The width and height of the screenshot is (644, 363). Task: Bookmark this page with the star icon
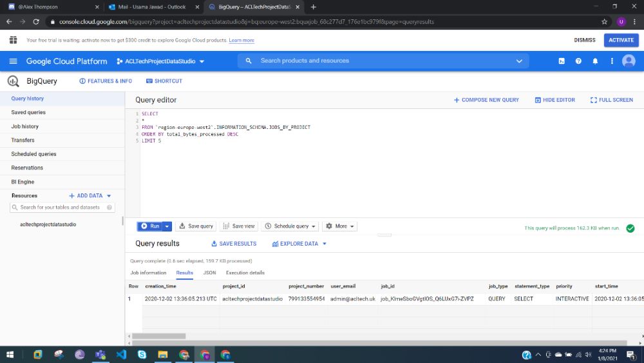point(604,22)
